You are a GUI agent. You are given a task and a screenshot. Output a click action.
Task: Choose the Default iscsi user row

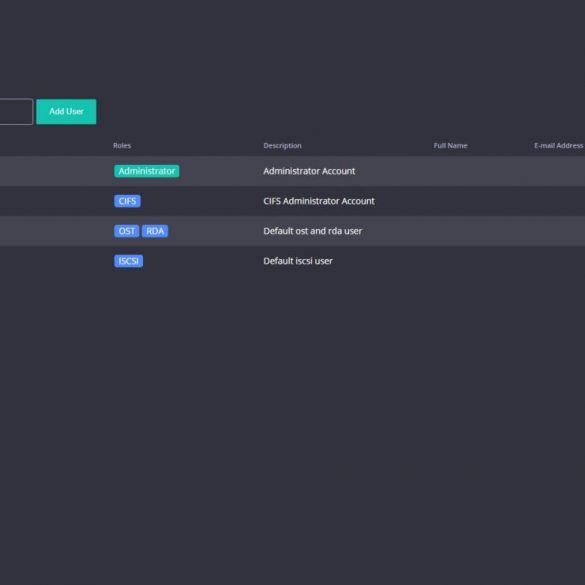point(292,261)
